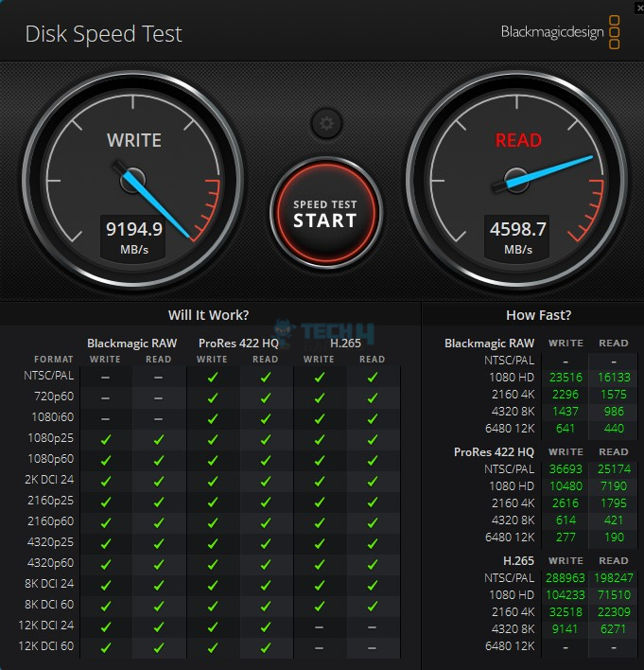Close the Disk Speed Test window
Screen dimensions: 644x670
639,9
